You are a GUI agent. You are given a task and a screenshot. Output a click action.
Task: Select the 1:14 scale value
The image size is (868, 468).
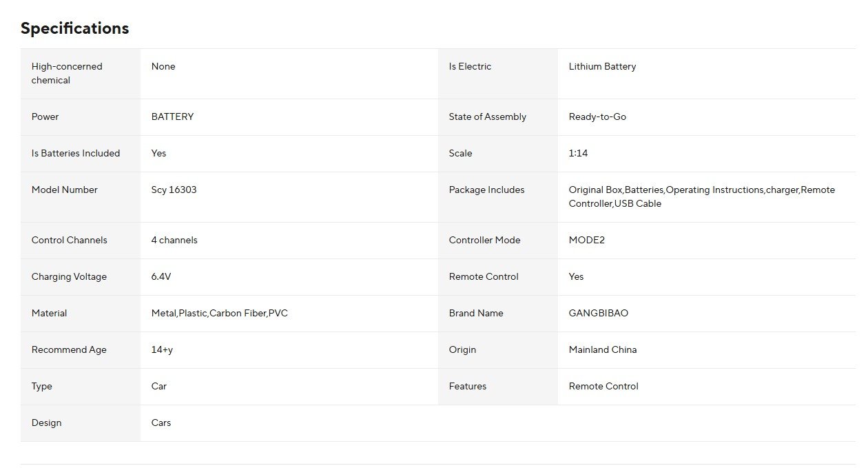click(578, 153)
